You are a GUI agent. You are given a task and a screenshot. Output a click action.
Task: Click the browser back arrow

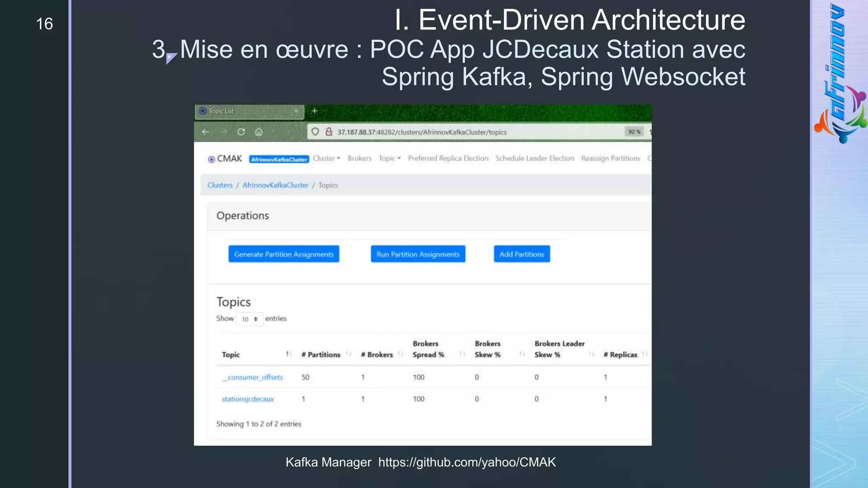click(x=206, y=132)
